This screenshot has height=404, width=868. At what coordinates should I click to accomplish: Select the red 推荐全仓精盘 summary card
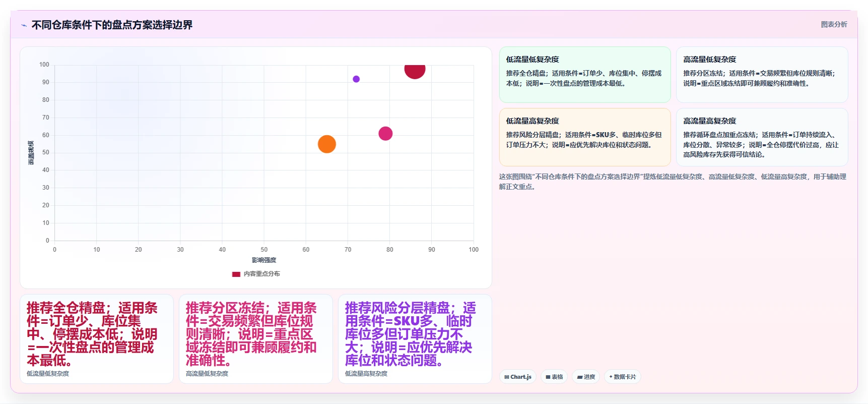pos(97,339)
